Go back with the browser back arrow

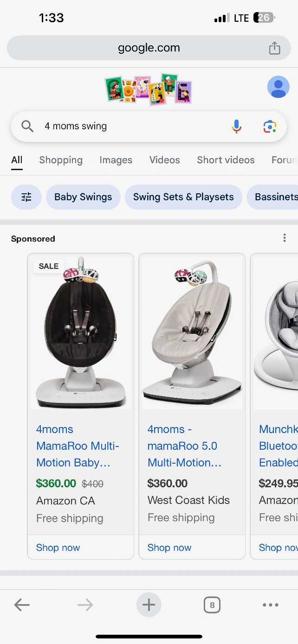pos(22,605)
